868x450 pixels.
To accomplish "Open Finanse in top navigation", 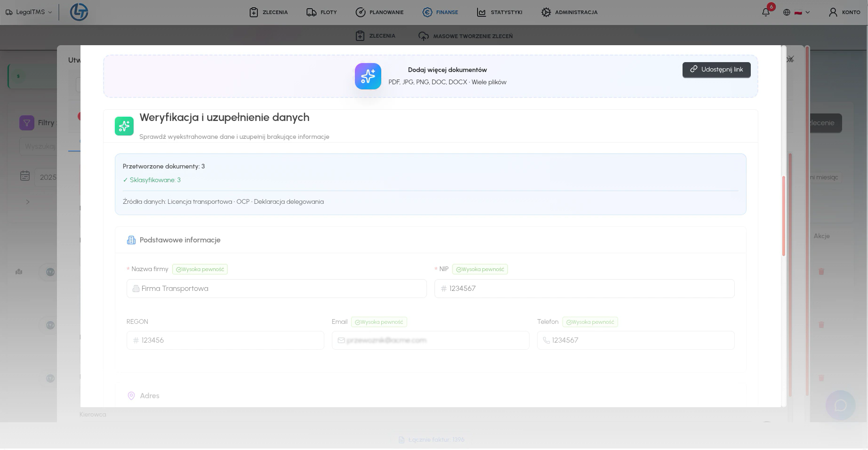I will [440, 12].
